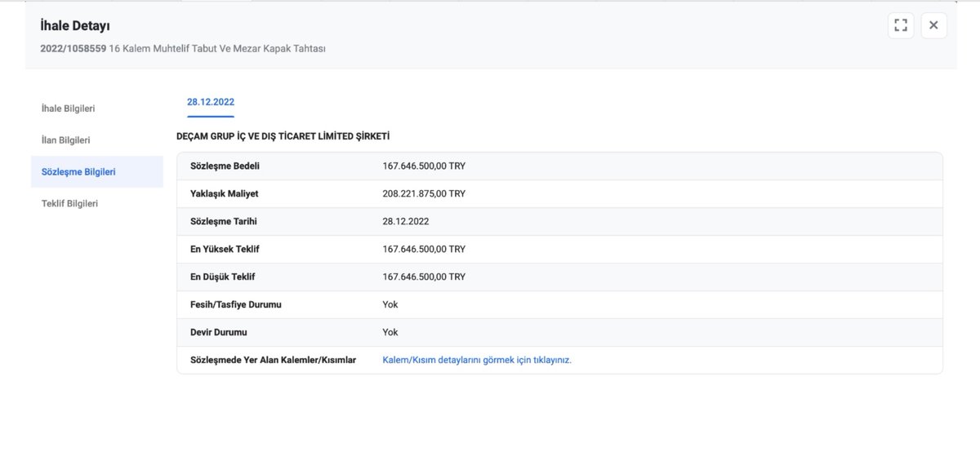This screenshot has width=980, height=452.
Task: Open Kalem/Kısım detaylarını görmek için tıklayınız link
Action: click(477, 360)
